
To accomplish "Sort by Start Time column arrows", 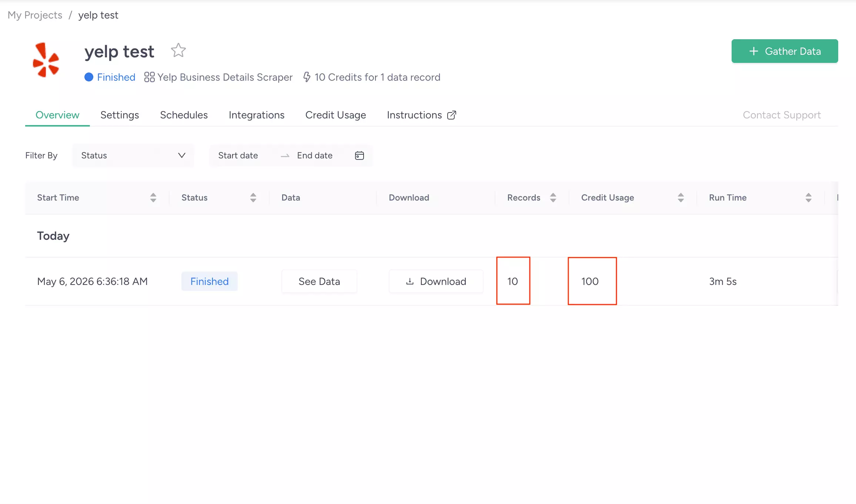I will pyautogui.click(x=153, y=198).
